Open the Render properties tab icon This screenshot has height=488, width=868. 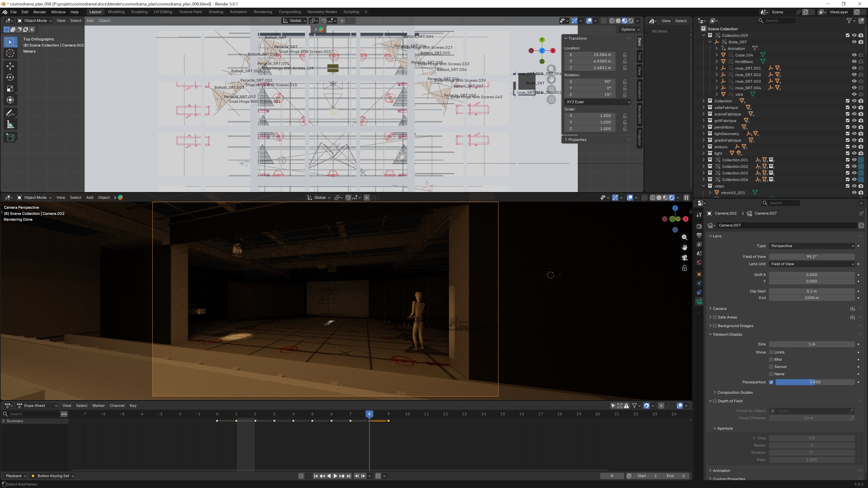click(x=699, y=226)
